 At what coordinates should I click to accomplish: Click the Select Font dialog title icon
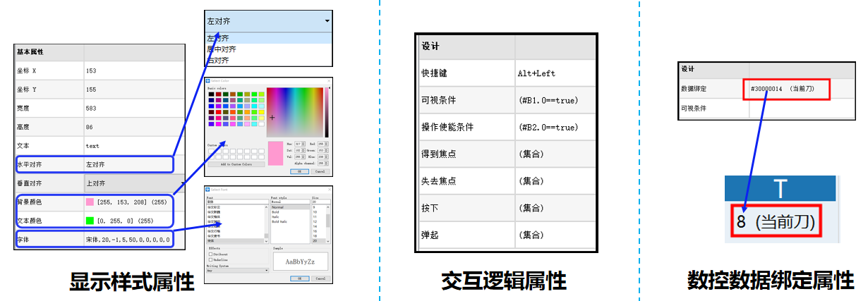click(x=208, y=190)
